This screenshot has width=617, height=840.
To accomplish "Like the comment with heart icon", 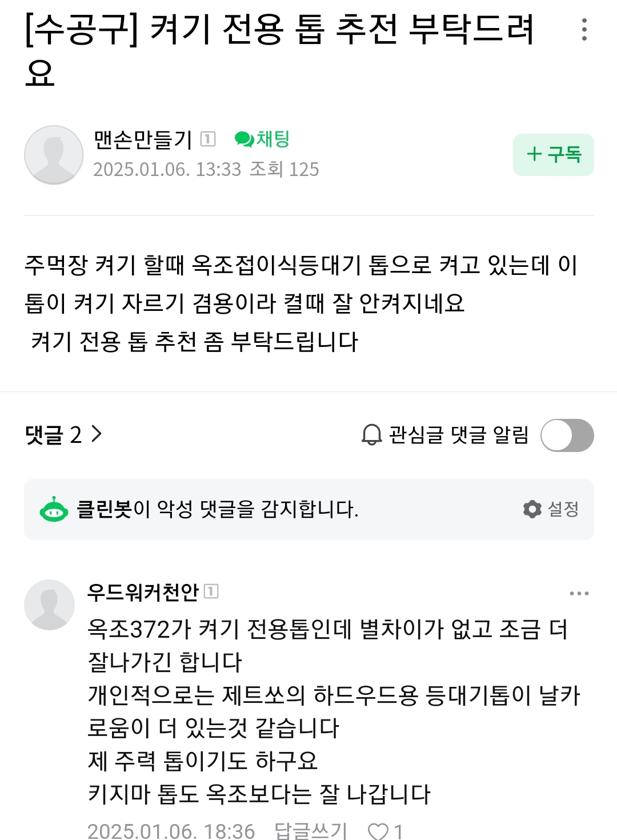I will [x=378, y=830].
